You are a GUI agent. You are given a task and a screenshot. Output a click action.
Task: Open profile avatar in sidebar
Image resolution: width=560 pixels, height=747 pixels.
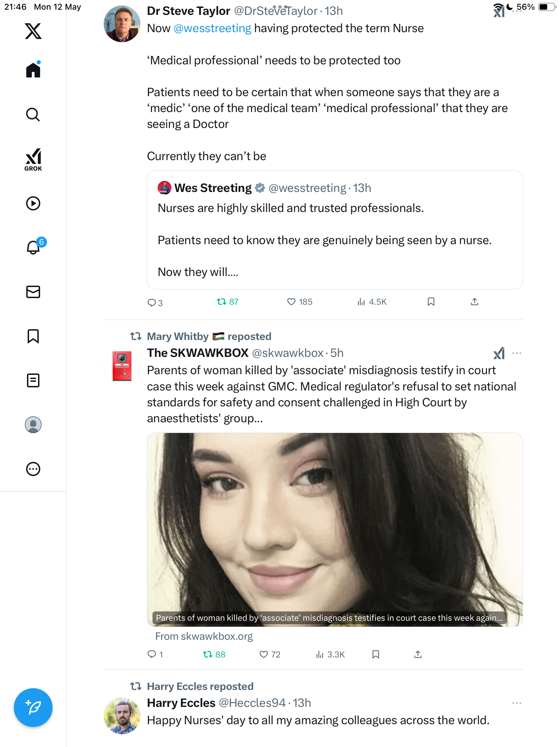pos(33,425)
